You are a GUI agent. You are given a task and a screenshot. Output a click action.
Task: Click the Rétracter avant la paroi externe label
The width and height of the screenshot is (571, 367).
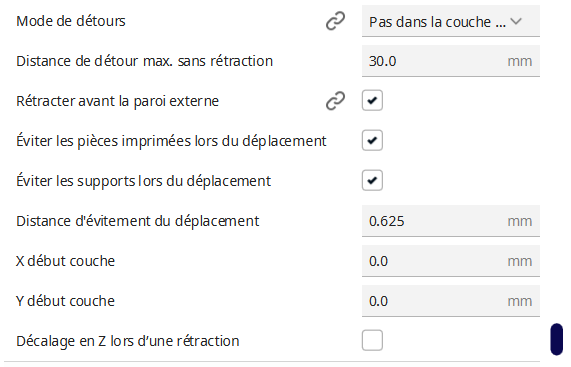pos(117,101)
